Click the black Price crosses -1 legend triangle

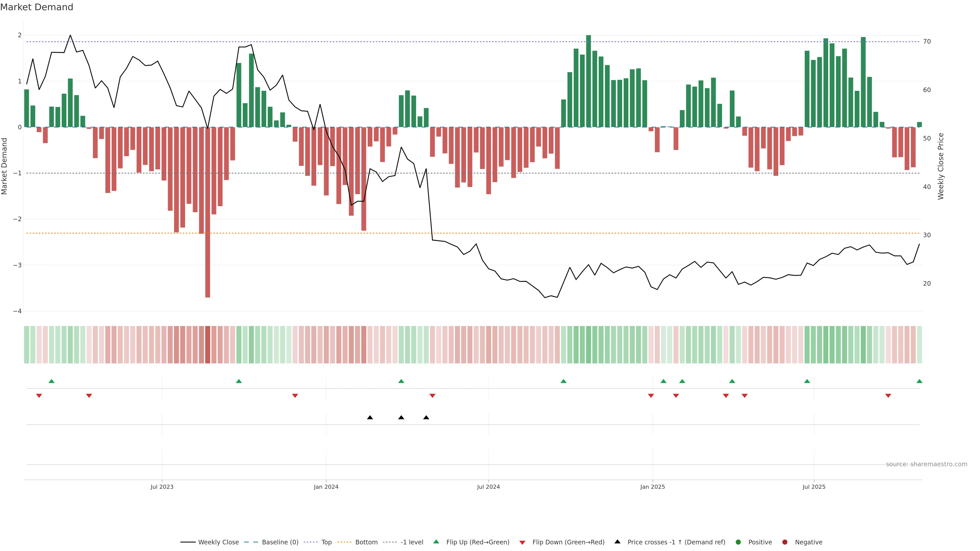coord(617,542)
